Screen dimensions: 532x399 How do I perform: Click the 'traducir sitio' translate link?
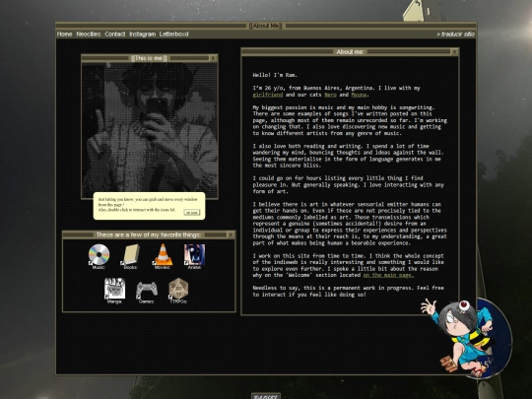click(455, 33)
